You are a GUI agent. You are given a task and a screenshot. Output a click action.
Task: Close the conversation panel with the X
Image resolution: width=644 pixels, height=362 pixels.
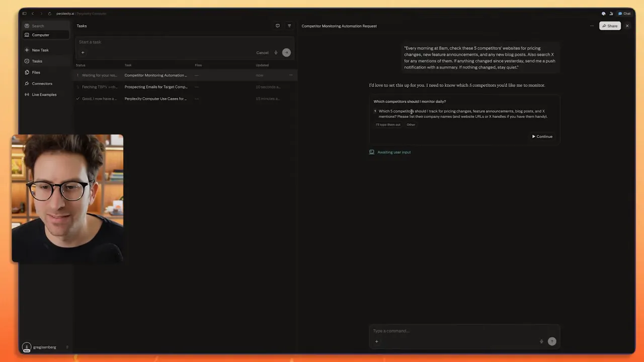(x=627, y=26)
